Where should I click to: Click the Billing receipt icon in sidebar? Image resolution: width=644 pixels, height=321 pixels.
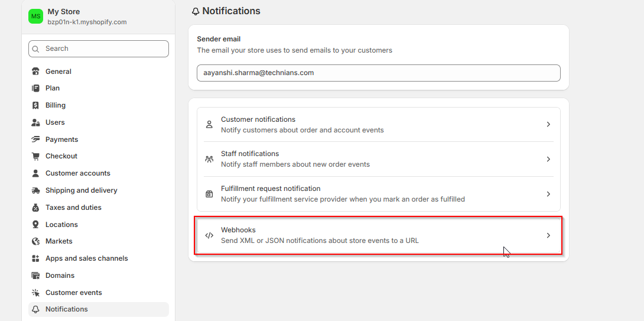click(35, 105)
